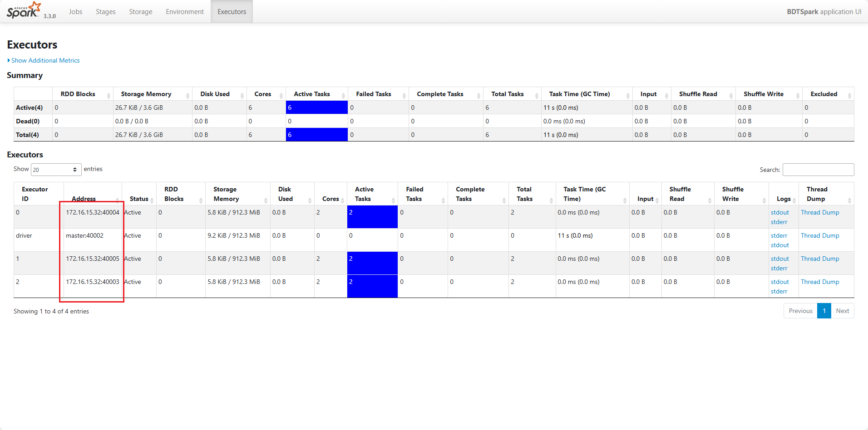
Task: Sort executors table by Total Tasks
Action: point(532,194)
